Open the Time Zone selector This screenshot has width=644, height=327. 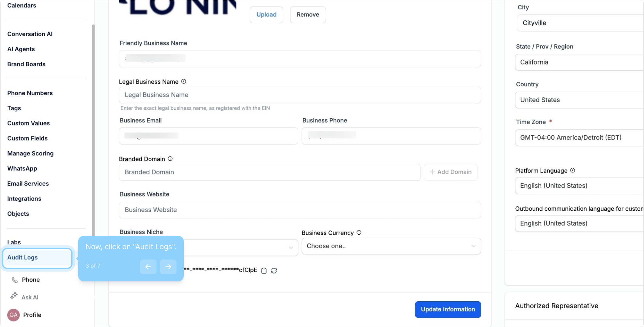(x=579, y=138)
